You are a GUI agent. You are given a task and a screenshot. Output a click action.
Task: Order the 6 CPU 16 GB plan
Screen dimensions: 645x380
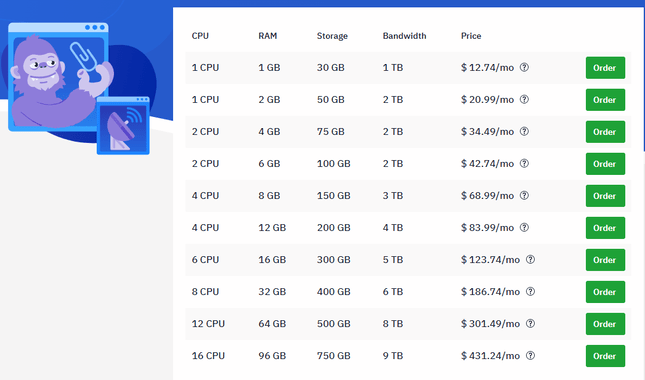pos(605,260)
